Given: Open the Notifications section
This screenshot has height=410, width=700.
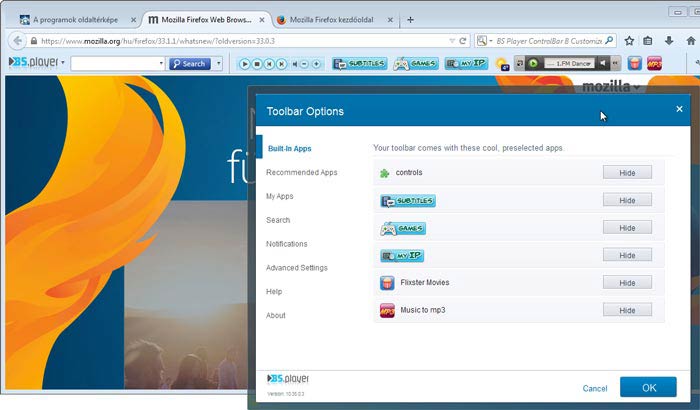Looking at the screenshot, I should [x=286, y=244].
